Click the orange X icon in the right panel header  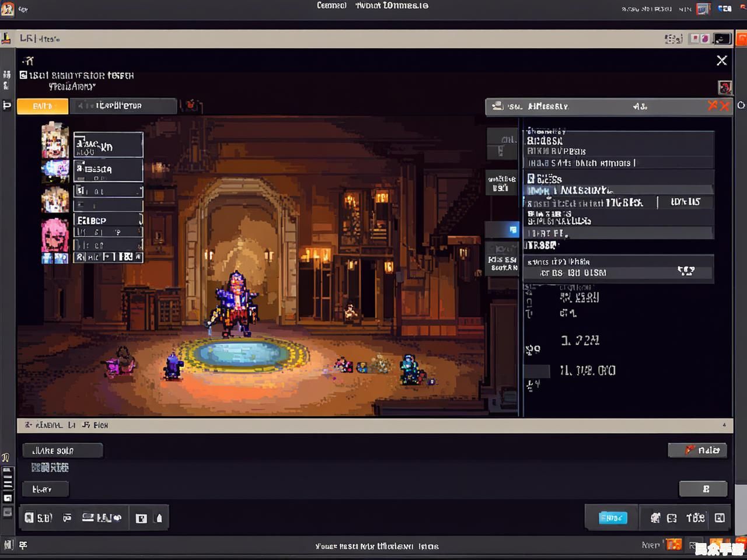pyautogui.click(x=718, y=106)
